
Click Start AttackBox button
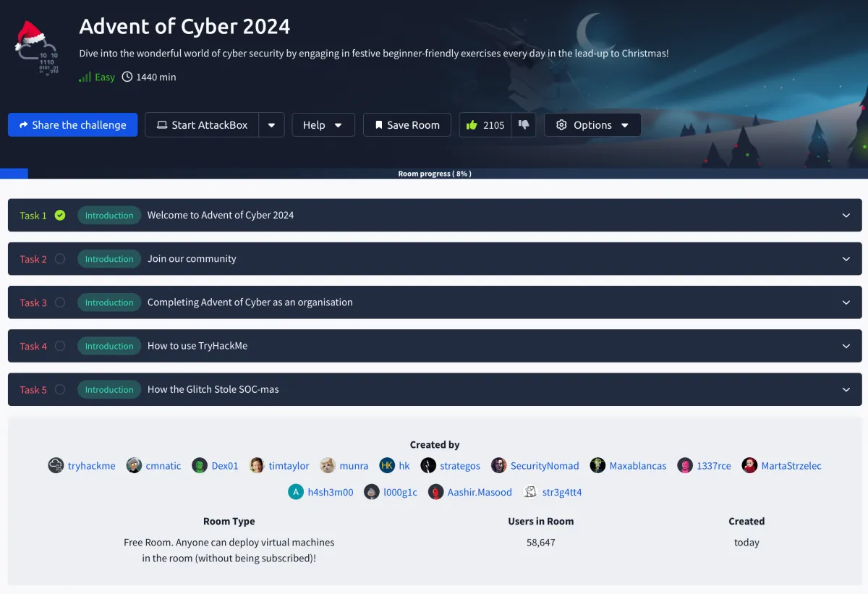(202, 125)
